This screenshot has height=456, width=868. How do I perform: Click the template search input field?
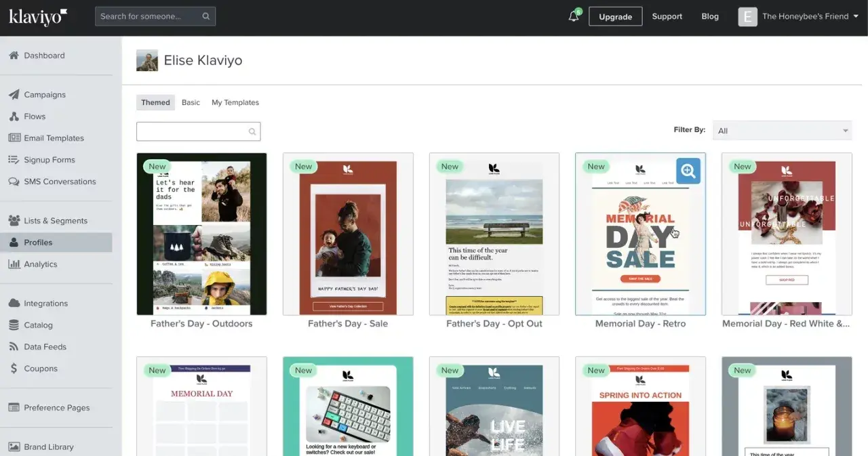(x=193, y=131)
